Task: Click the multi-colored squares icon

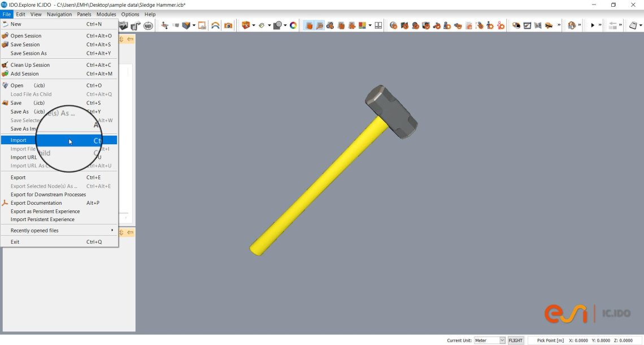Action: tap(362, 25)
